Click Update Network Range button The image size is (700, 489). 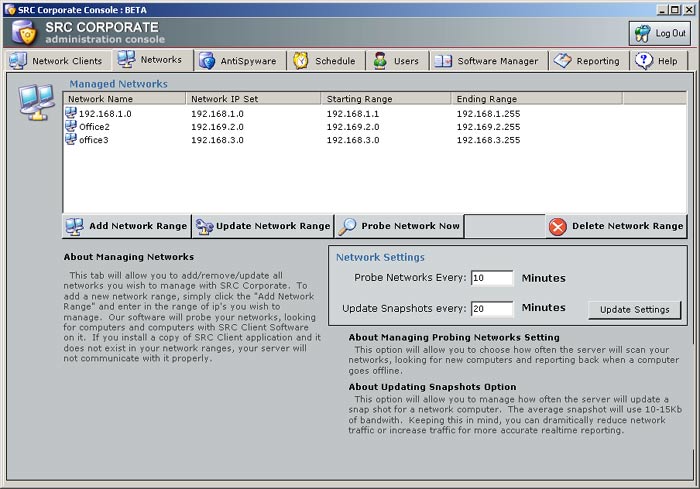click(263, 226)
